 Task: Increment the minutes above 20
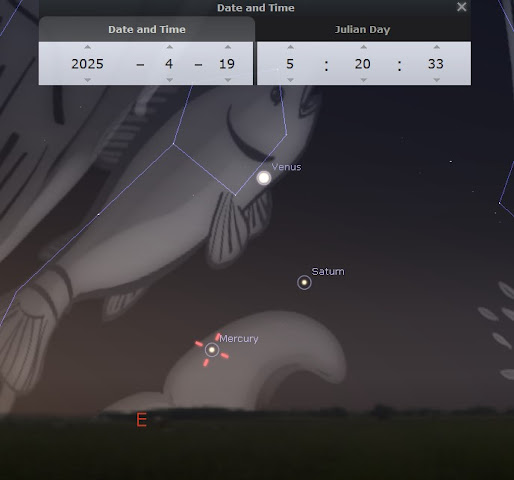coord(363,47)
